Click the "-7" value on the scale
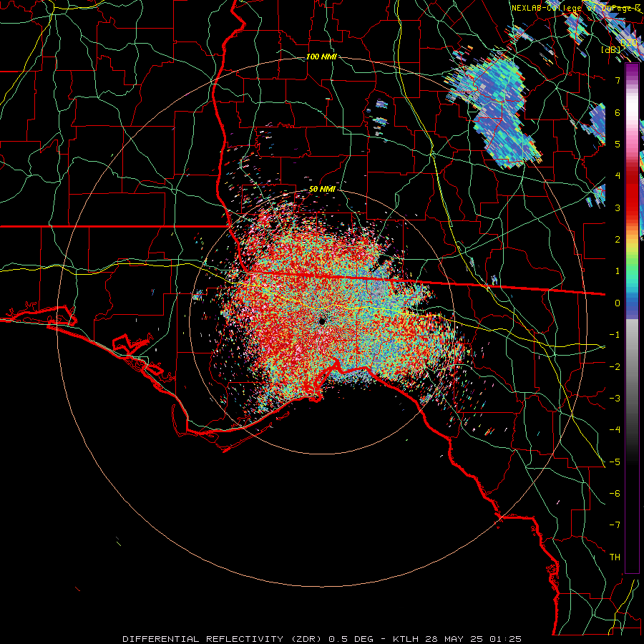 615,525
